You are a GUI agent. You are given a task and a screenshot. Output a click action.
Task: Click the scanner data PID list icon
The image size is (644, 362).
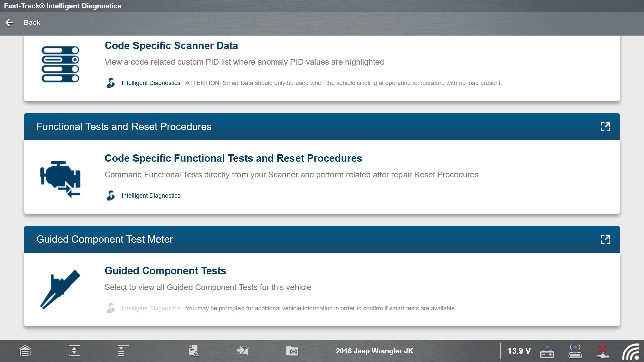pos(60,64)
